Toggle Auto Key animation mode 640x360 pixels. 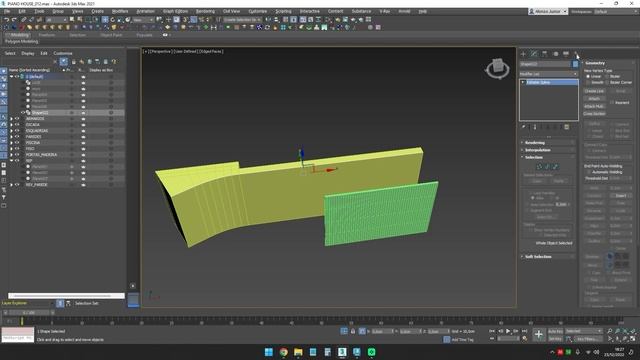pos(555,331)
